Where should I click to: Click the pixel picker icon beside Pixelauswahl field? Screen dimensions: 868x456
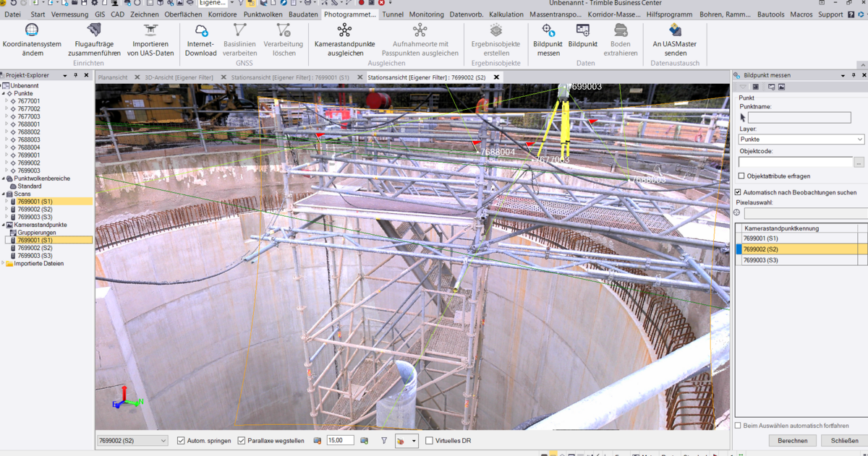pos(737,213)
